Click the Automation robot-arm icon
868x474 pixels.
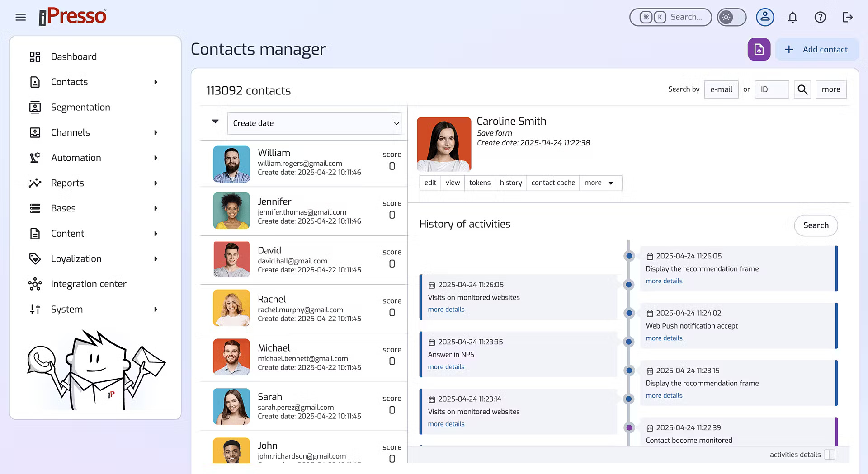click(x=35, y=158)
